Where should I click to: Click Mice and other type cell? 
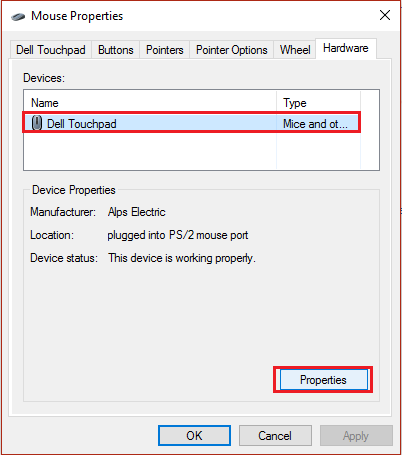(x=315, y=124)
